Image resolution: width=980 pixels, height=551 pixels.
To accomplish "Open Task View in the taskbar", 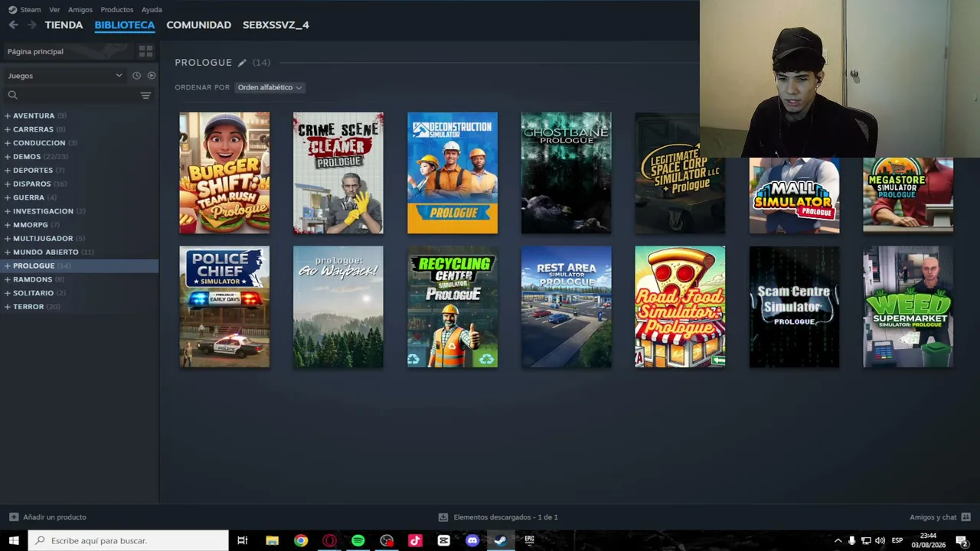I will pyautogui.click(x=243, y=540).
